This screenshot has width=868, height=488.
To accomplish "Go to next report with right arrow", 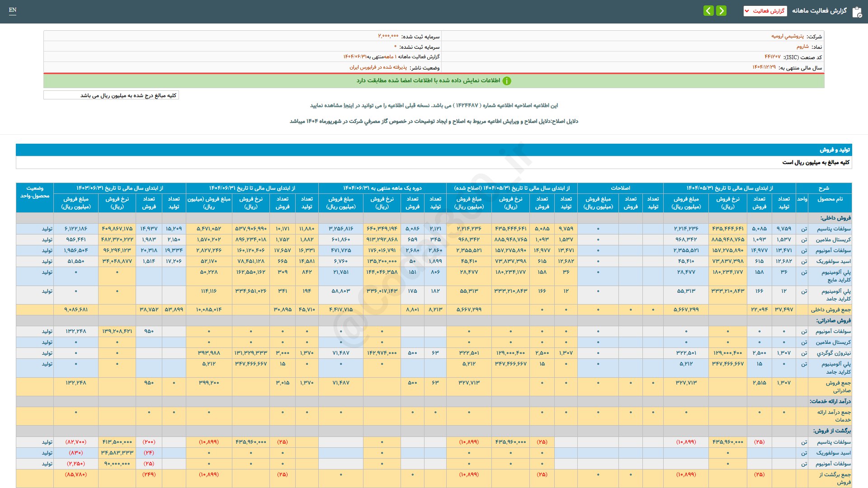I will point(722,11).
